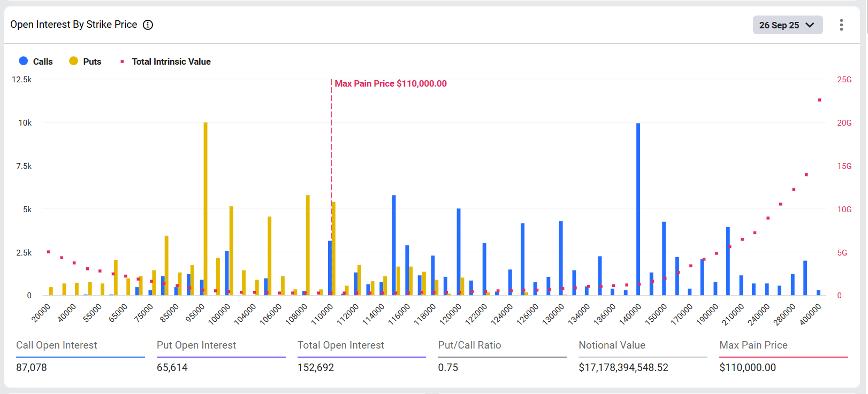Click the Total Open Interest value 152,692
This screenshot has width=868, height=394.
pos(316,368)
